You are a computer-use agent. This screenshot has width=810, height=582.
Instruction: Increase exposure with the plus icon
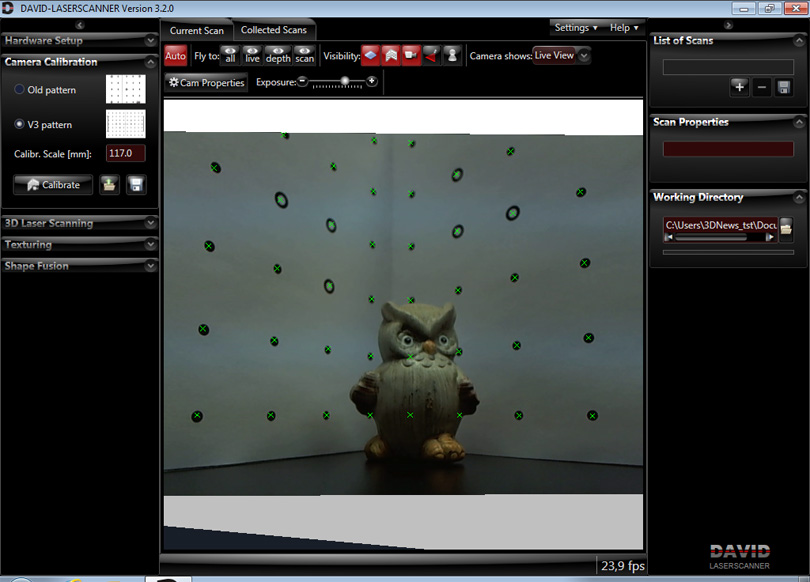(x=372, y=81)
